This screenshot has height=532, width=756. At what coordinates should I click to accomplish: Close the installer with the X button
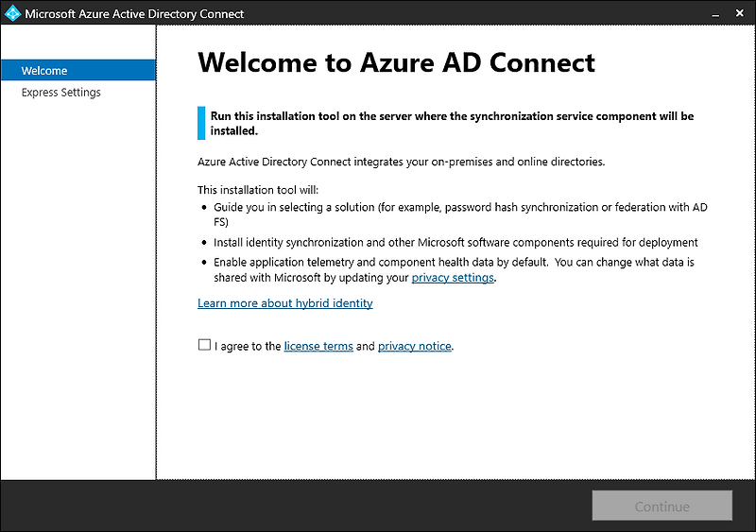pyautogui.click(x=738, y=13)
